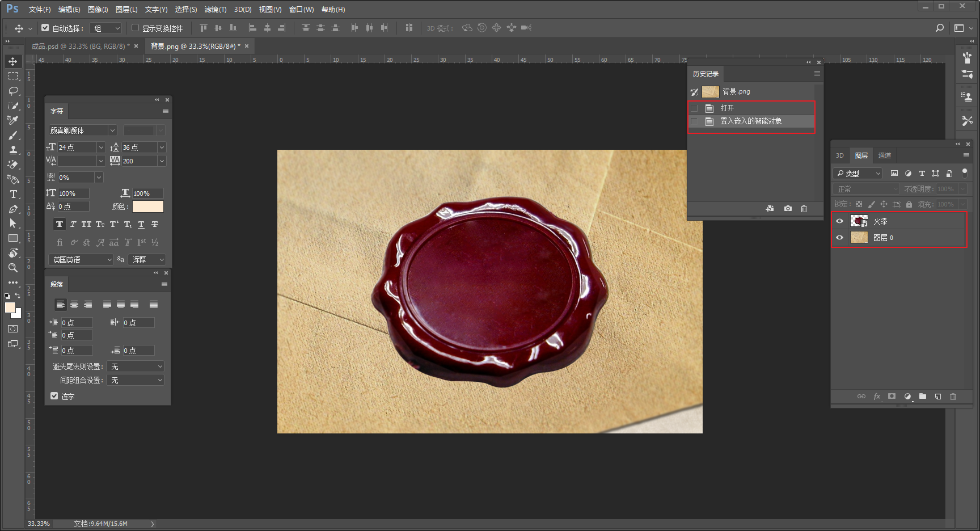Click the 33.33% zoom level field
980x531 pixels.
[39, 524]
